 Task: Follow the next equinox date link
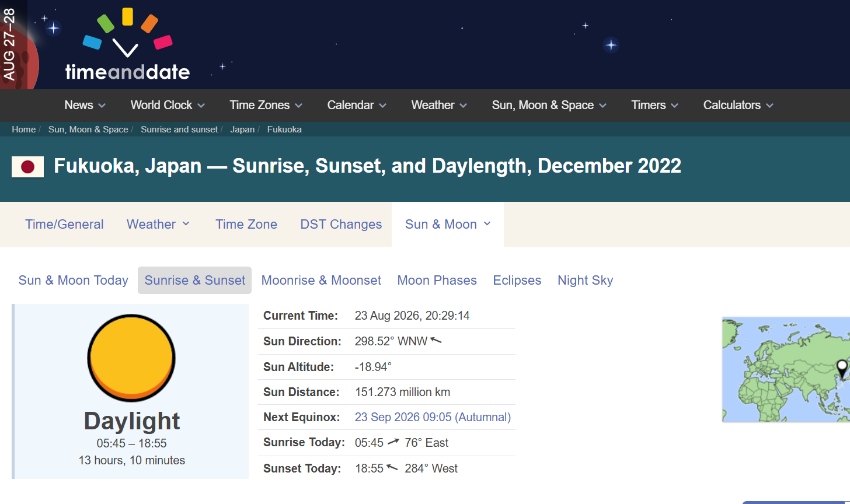click(433, 417)
